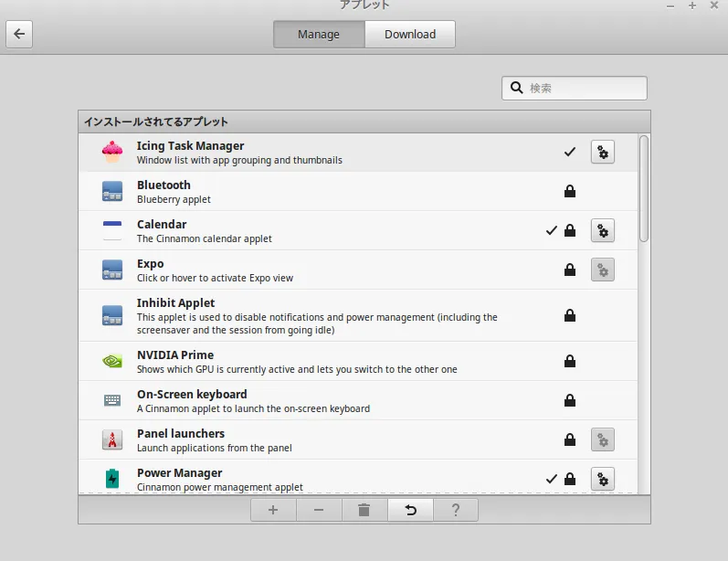Click the lock icon on Inhibit Applet row
728x561 pixels.
[x=570, y=315]
